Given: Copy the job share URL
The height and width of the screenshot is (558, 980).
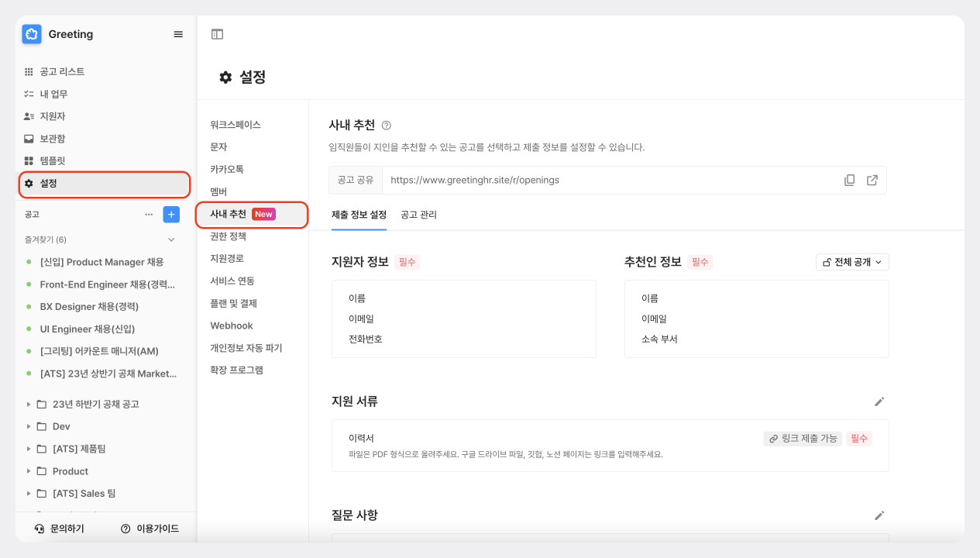Looking at the screenshot, I should tap(849, 180).
